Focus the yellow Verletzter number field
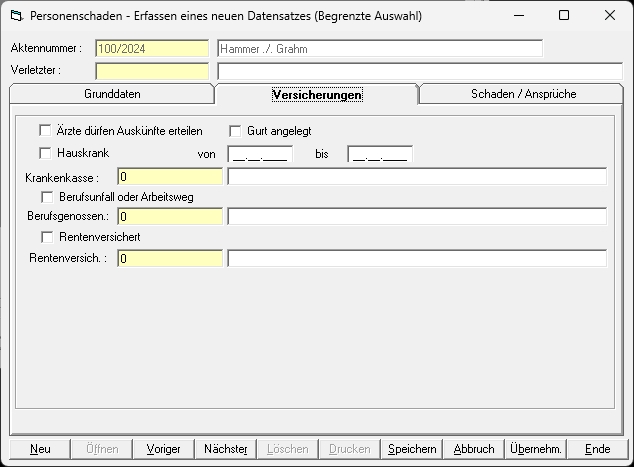Screen dimensions: 634x467 click(x=152, y=71)
